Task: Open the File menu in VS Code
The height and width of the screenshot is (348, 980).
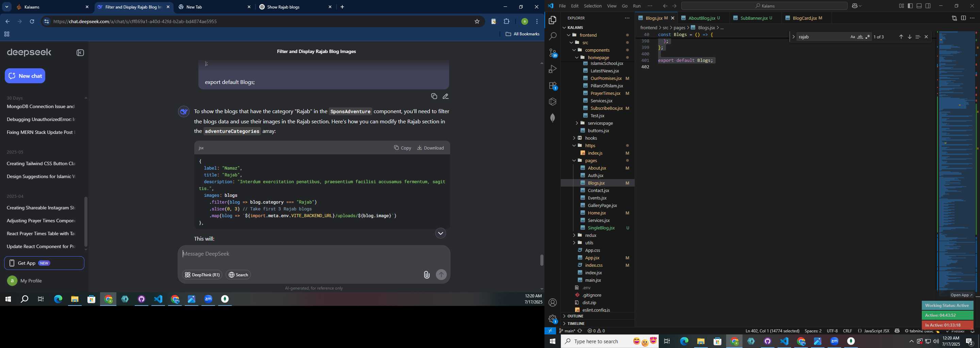Action: 562,6
